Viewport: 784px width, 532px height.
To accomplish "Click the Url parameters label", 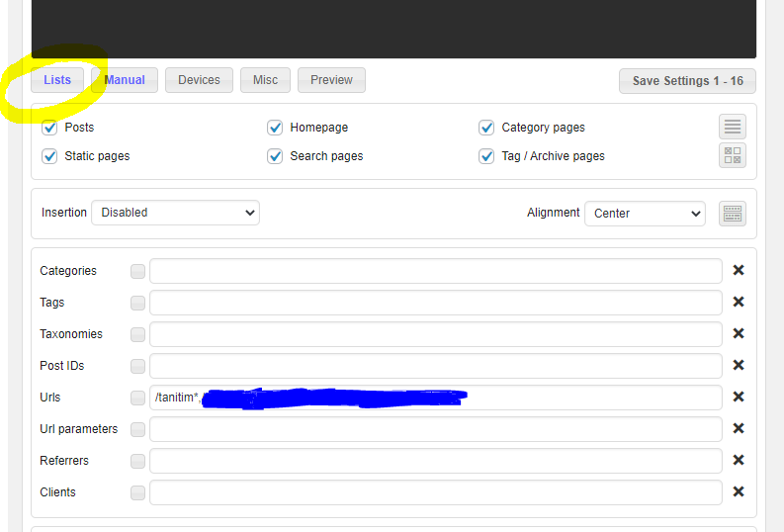I will [78, 429].
